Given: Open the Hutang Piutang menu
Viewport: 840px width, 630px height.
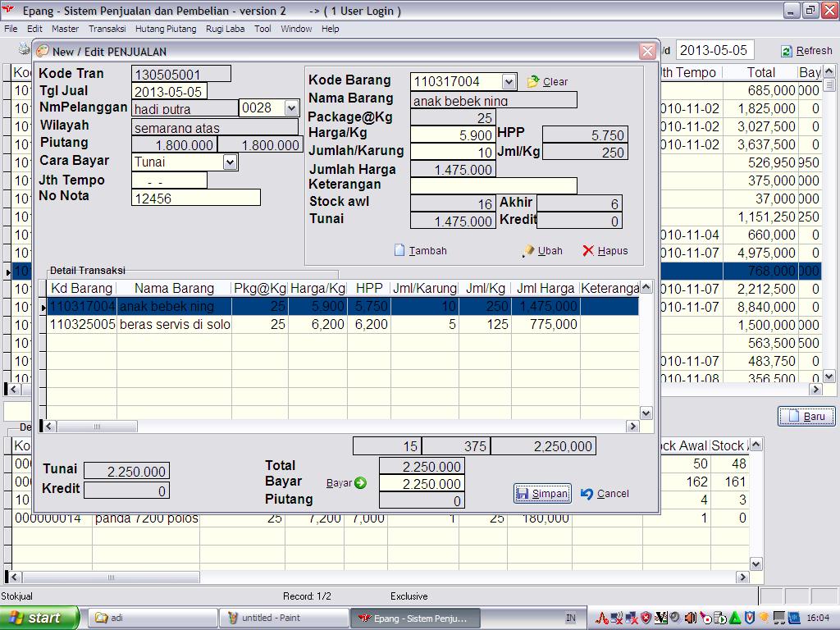Looking at the screenshot, I should point(166,29).
